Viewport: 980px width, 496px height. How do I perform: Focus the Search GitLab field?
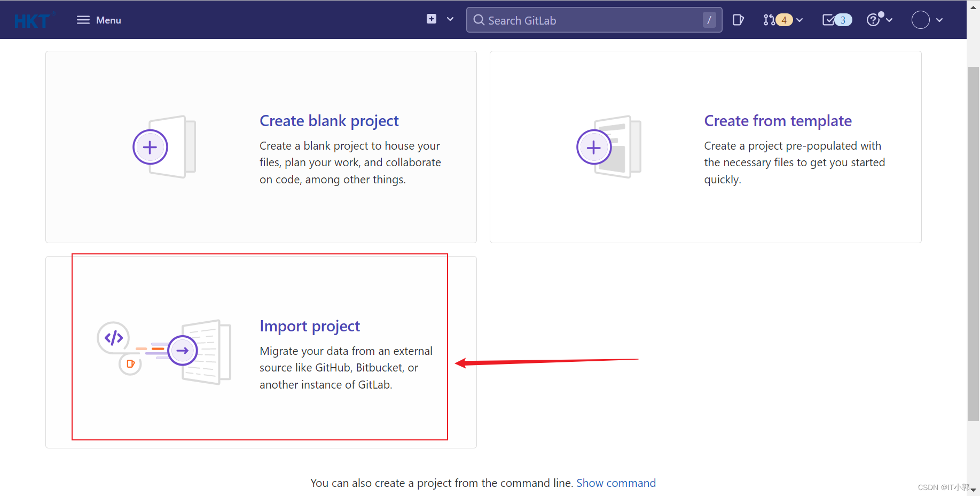594,20
